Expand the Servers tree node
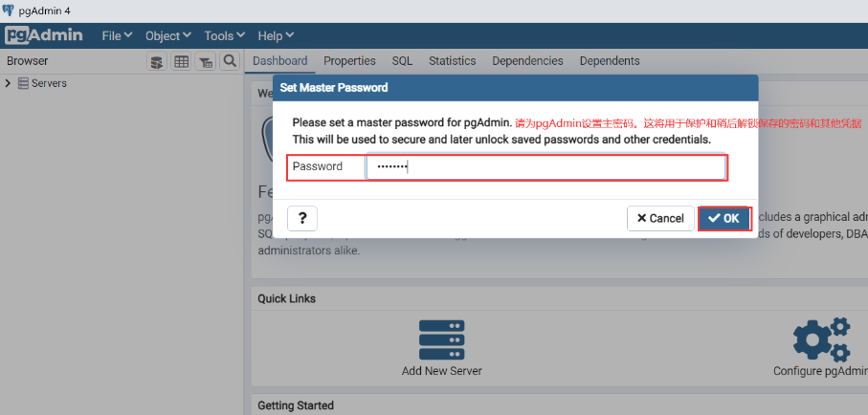 9,84
